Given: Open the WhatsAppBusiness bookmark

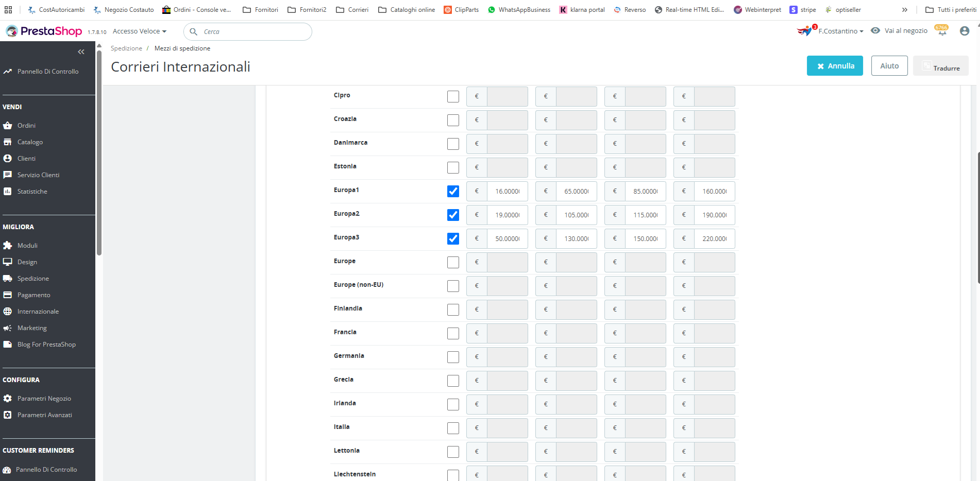Looking at the screenshot, I should pos(519,10).
